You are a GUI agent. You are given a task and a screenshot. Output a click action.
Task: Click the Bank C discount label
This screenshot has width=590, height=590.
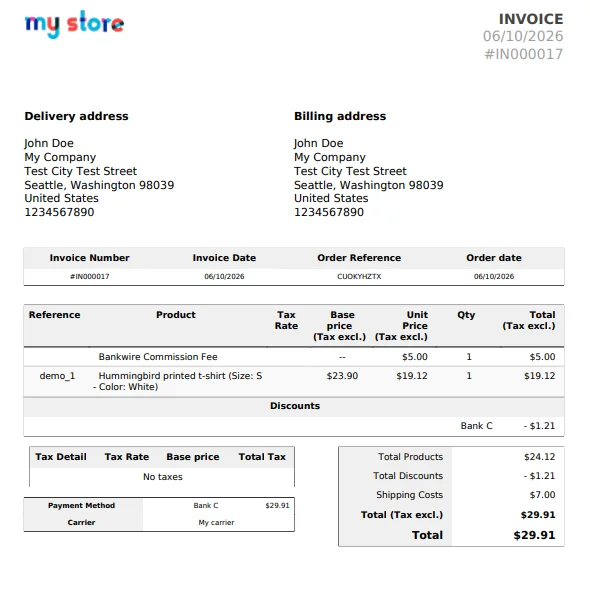tap(476, 426)
